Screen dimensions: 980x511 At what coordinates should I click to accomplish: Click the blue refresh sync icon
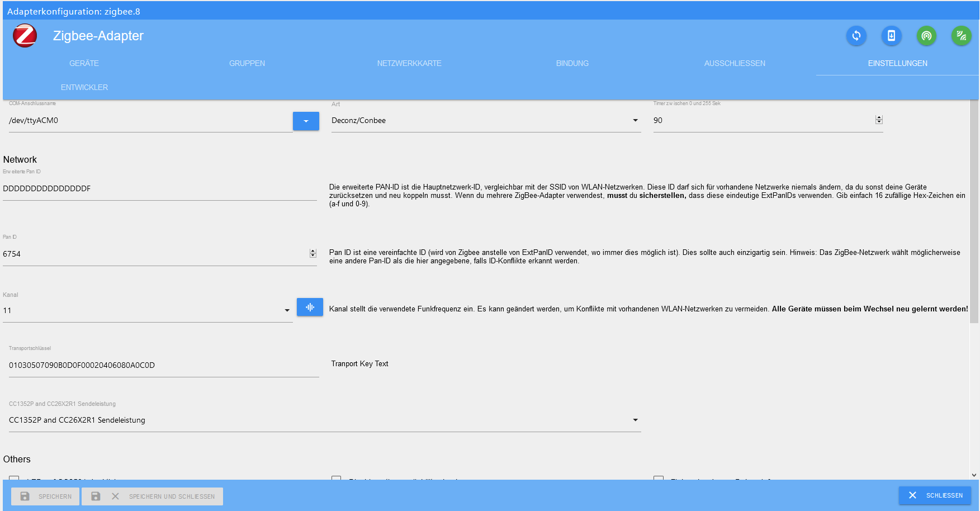point(856,36)
